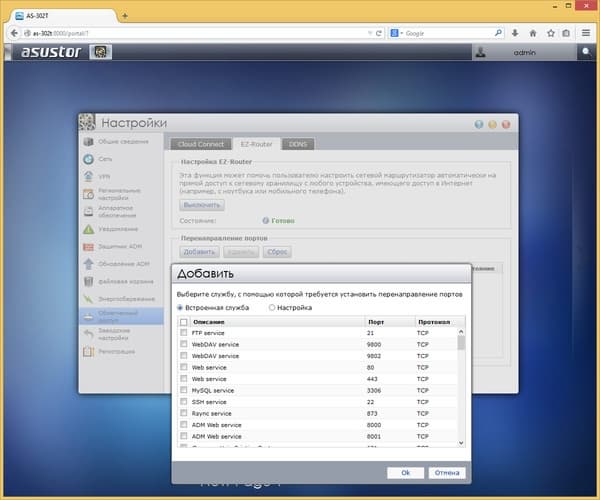The height and width of the screenshot is (500, 600).
Task: Open Защитник ADM firewall in sidebar
Action: click(121, 247)
